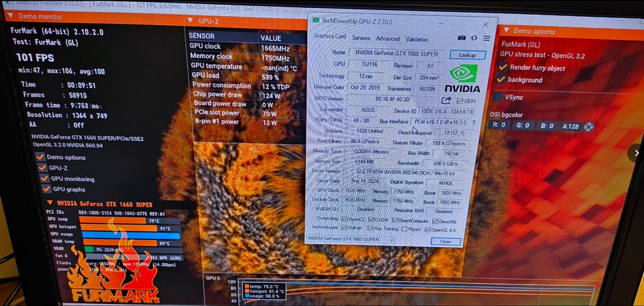Click the GPU-Z refresh icon
The image size is (644, 306).
(x=474, y=38)
